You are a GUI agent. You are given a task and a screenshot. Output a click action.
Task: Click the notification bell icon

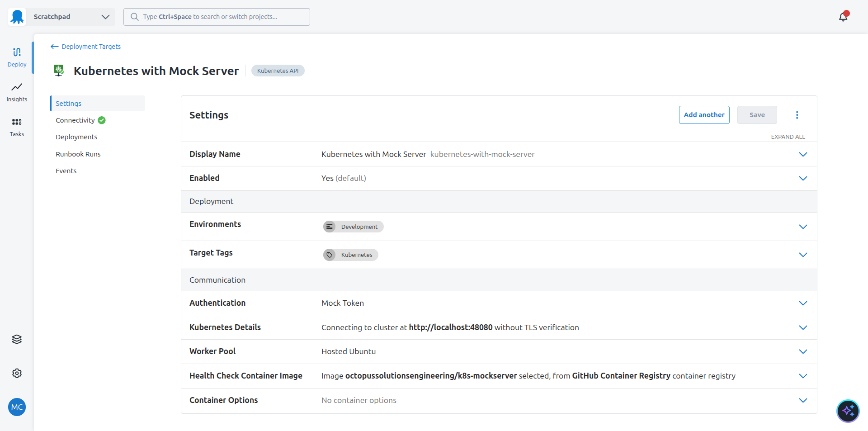tap(843, 16)
